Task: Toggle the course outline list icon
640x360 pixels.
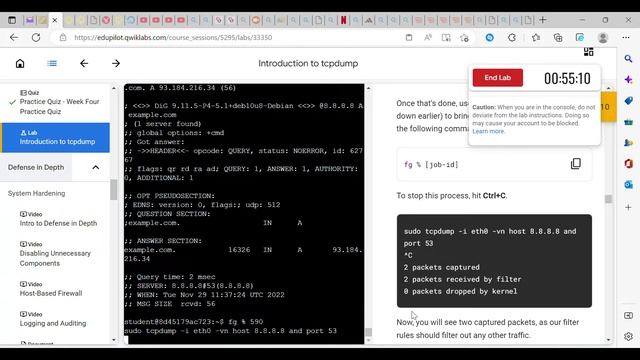Action: coord(52,63)
